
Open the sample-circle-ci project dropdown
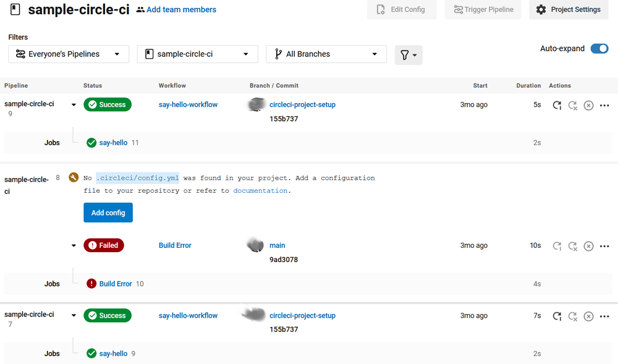(x=197, y=54)
